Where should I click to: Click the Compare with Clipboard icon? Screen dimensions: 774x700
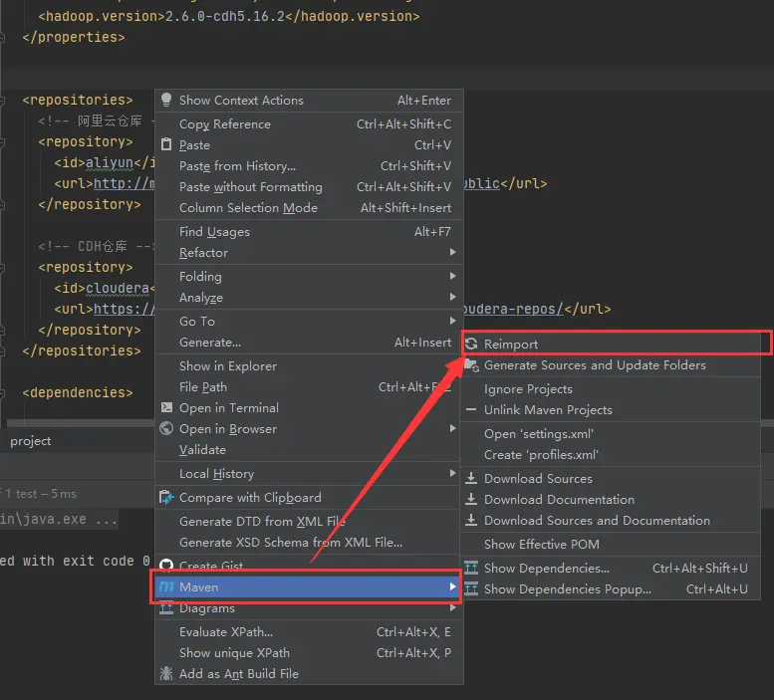(x=166, y=497)
